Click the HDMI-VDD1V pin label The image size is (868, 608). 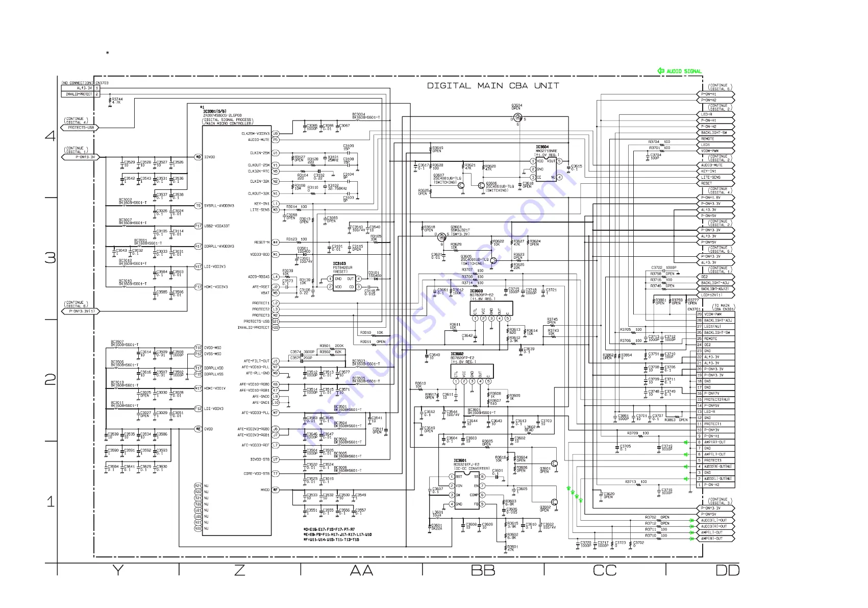click(x=215, y=388)
